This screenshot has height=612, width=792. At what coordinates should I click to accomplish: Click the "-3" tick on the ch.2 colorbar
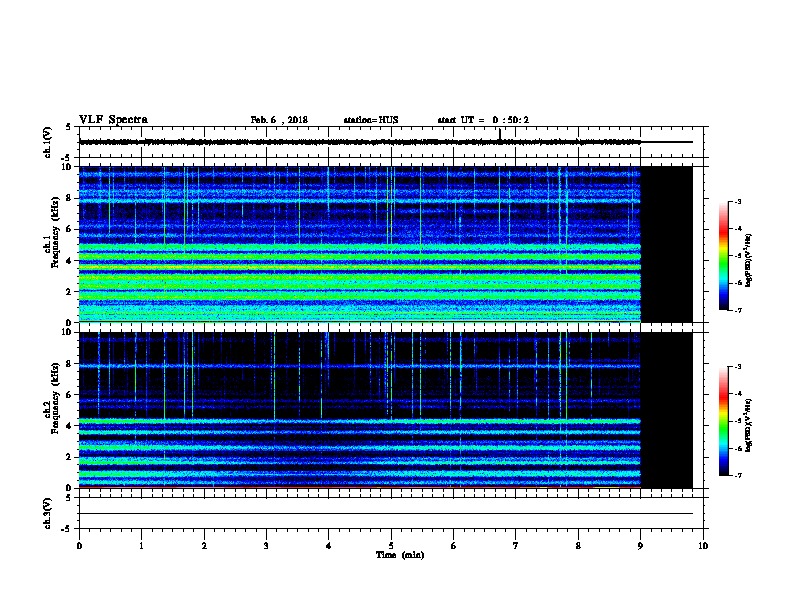[x=737, y=367]
